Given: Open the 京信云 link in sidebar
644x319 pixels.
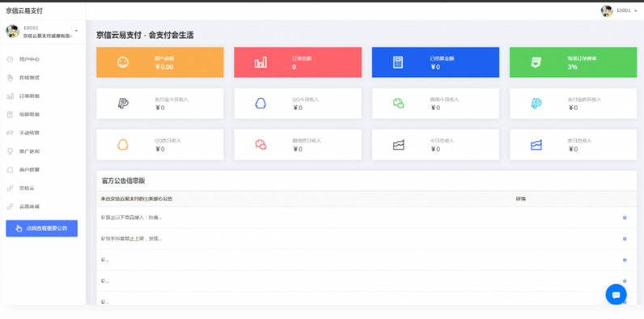Looking at the screenshot, I should pyautogui.click(x=27, y=189).
